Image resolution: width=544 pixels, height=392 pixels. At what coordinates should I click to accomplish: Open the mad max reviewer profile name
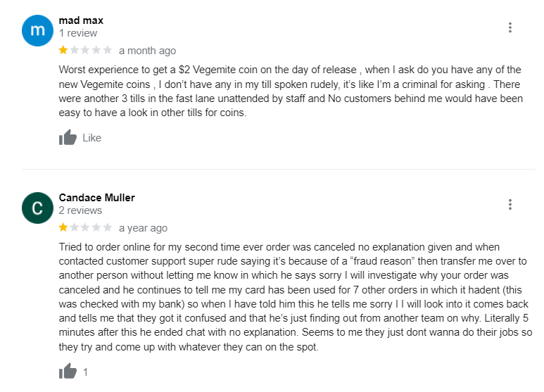point(81,20)
